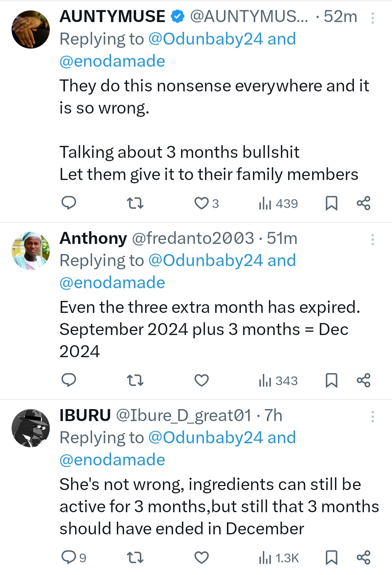392x575 pixels.
Task: Bookmark AUNTYMUSE's tweet
Action: click(x=331, y=203)
